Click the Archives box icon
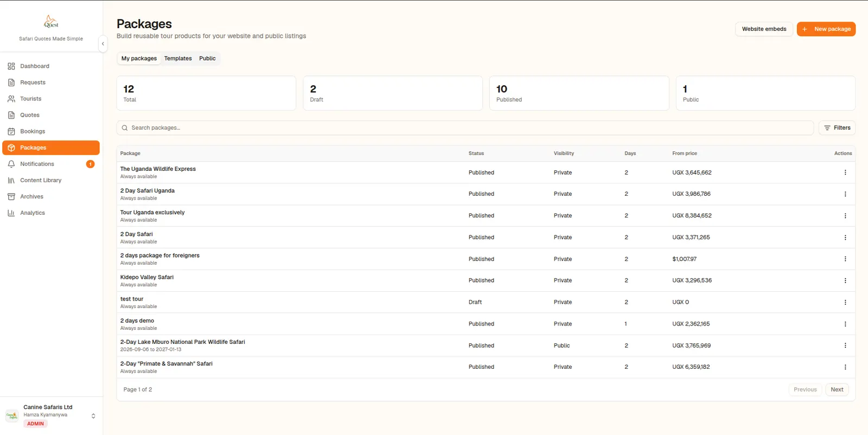The image size is (868, 435). (11, 196)
